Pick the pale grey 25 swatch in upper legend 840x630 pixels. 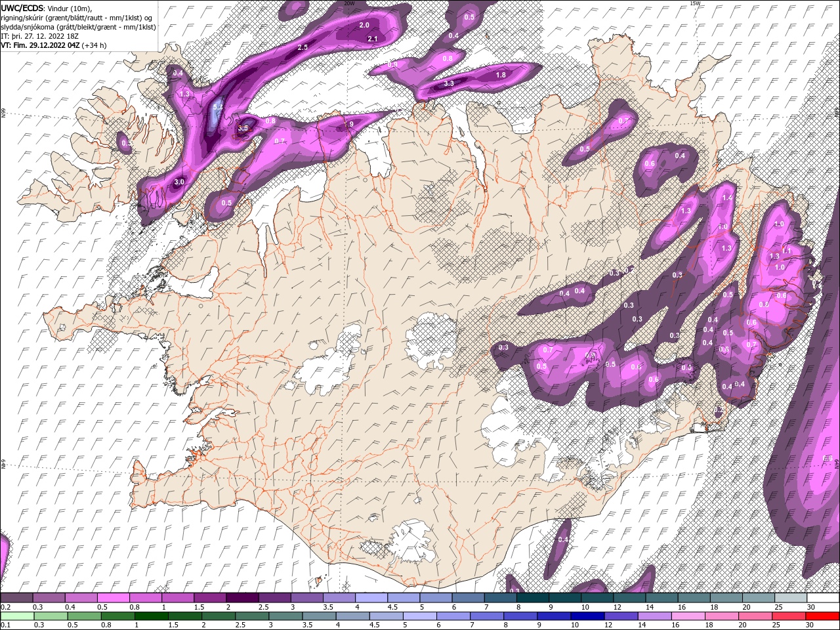pyautogui.click(x=791, y=598)
